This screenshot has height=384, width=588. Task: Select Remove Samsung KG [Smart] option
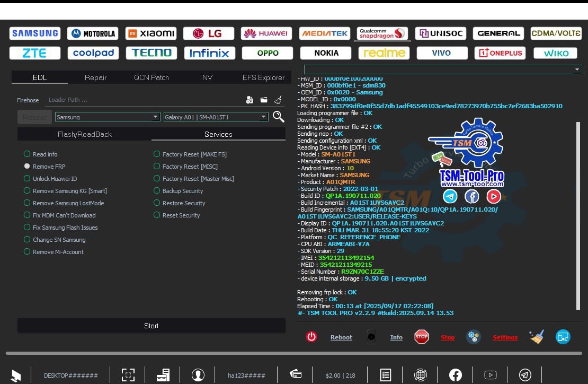point(65,191)
